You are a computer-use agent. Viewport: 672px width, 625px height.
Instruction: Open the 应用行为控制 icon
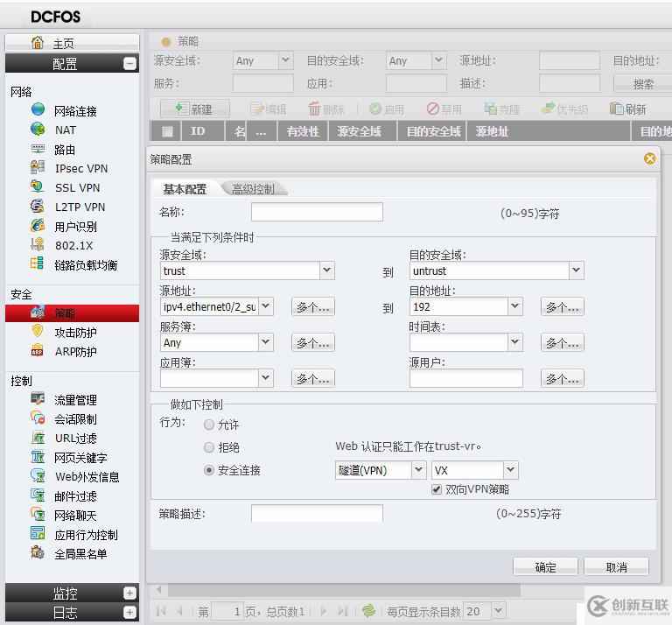click(38, 534)
